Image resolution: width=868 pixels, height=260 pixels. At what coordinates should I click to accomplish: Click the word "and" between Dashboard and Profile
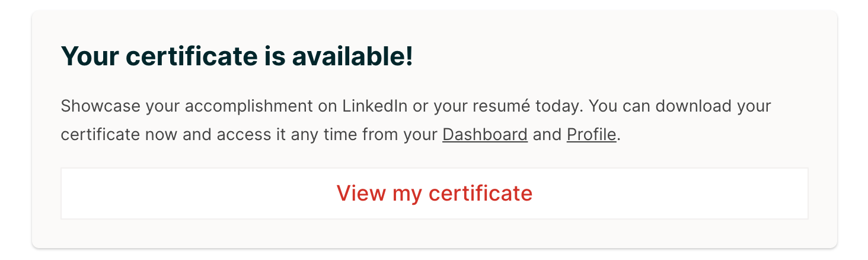[x=547, y=135]
